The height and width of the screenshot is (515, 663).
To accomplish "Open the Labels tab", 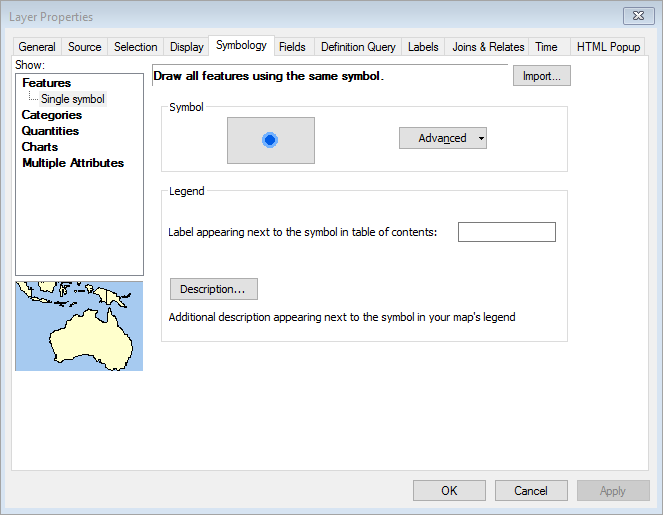I will pos(423,47).
